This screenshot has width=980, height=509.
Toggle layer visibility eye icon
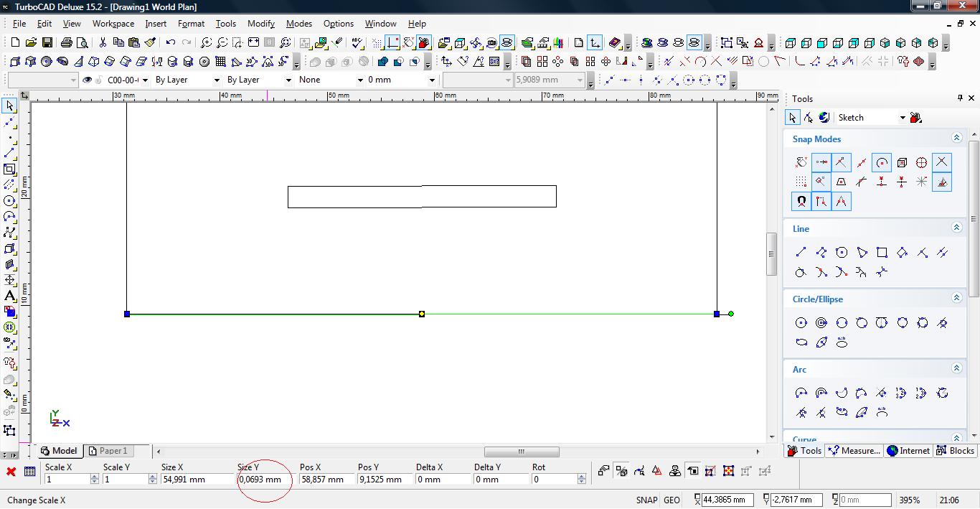pos(88,80)
